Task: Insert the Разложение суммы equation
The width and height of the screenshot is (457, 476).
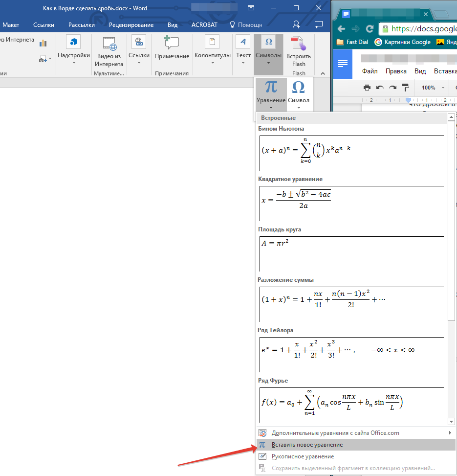Action: click(x=352, y=304)
